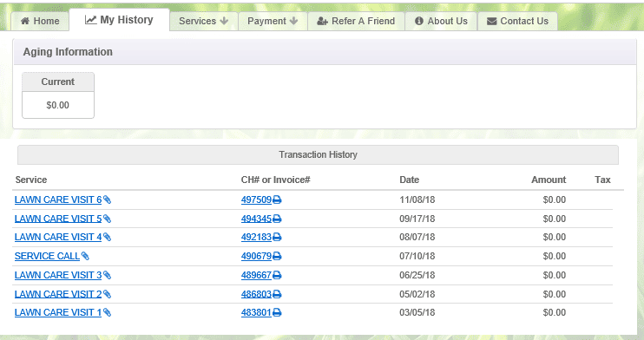Click the date 08/07/18
Screen dimensions: 644x340
pyautogui.click(x=417, y=238)
